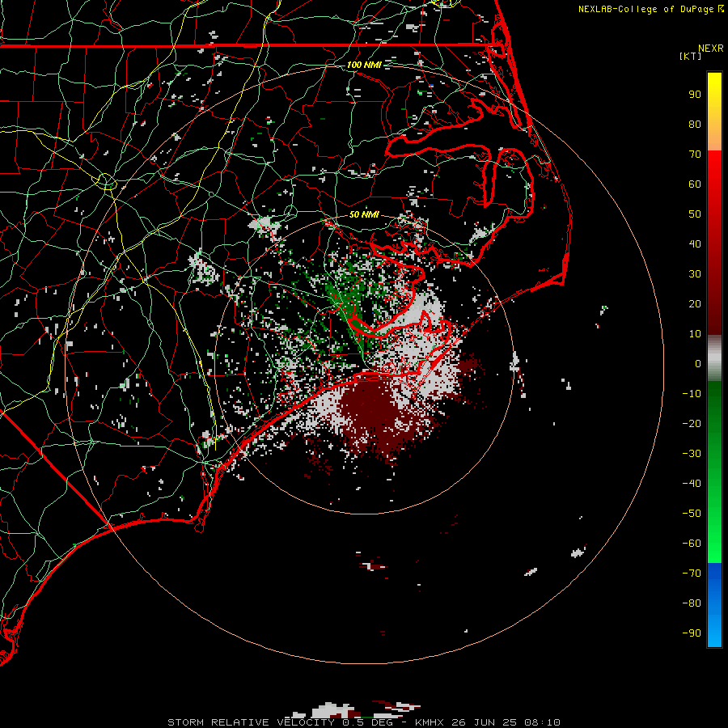Click the positive 60 scale value
This screenshot has height=728, width=728.
click(x=695, y=184)
